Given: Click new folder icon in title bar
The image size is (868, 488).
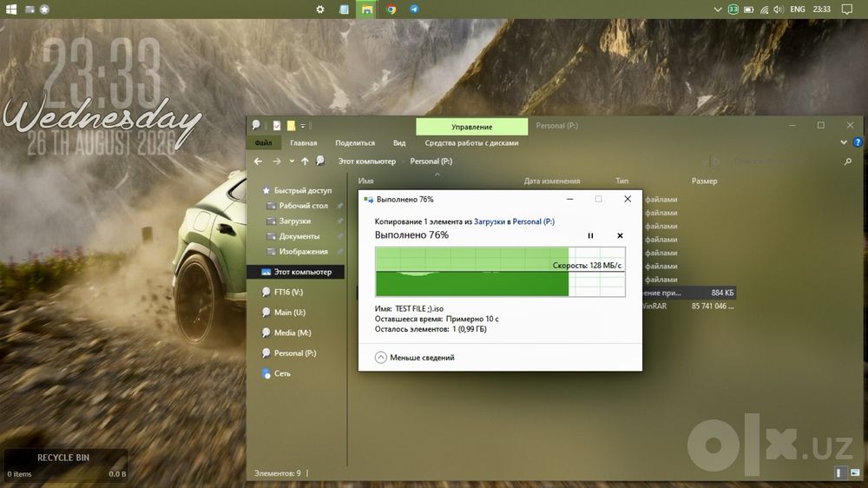Looking at the screenshot, I should 291,126.
